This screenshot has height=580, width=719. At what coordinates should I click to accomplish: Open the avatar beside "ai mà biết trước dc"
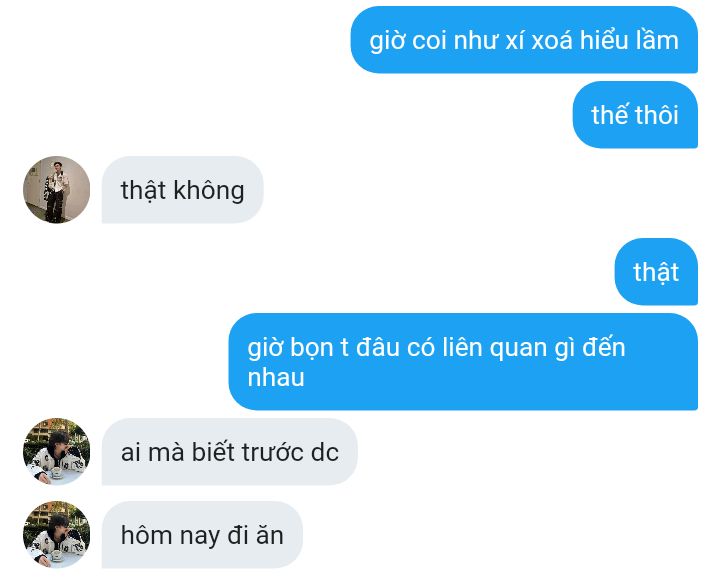pos(56,451)
